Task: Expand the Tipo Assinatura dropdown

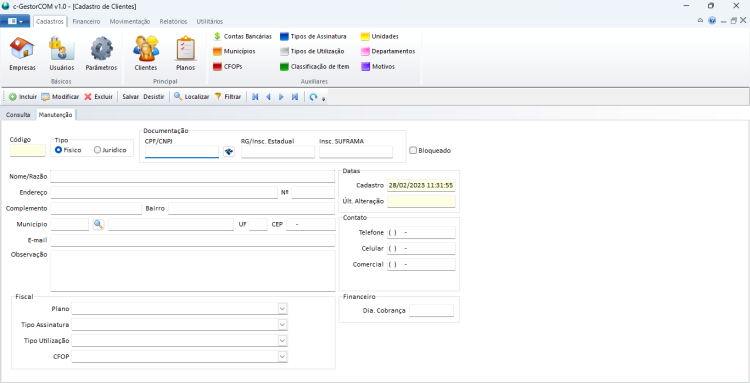Action: (x=282, y=325)
